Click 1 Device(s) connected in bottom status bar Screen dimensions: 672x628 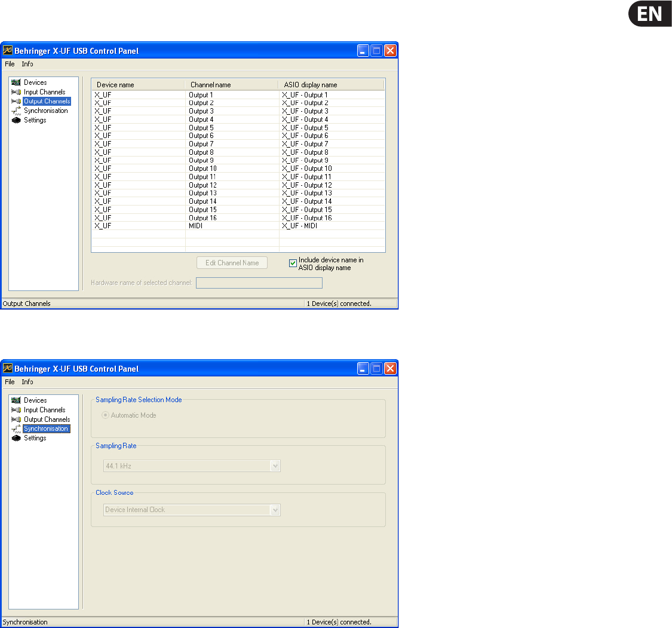pos(339,622)
